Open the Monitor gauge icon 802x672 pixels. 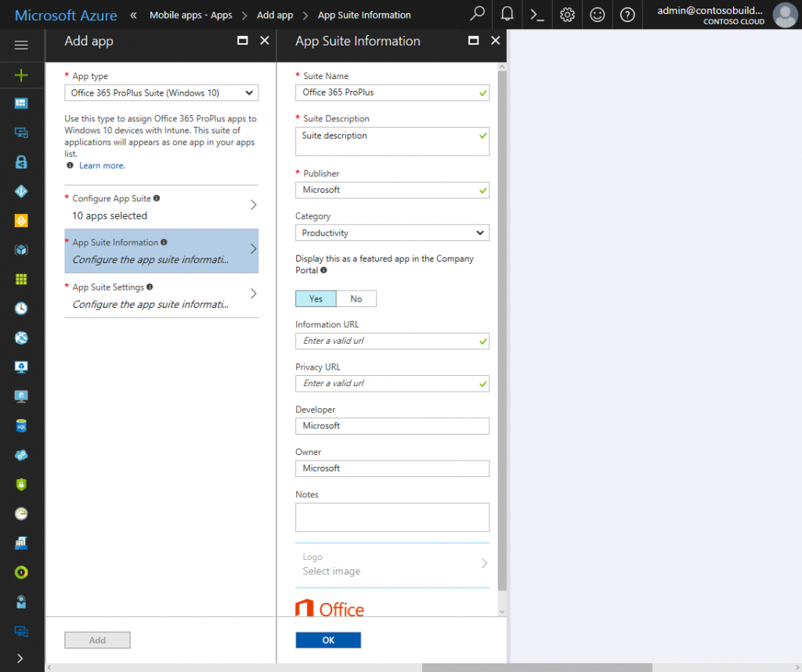[21, 514]
